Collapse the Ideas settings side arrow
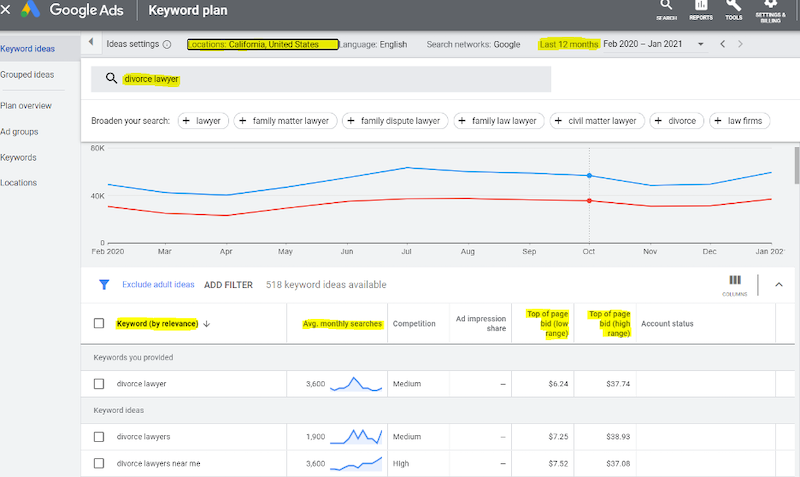Viewport: 800px width, 477px height. click(x=92, y=44)
